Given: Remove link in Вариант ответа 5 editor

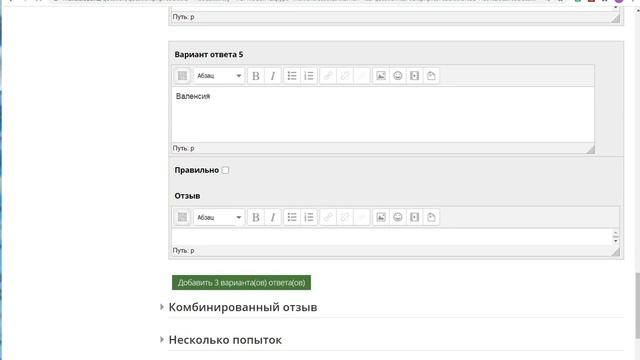Looking at the screenshot, I should pyautogui.click(x=345, y=76).
